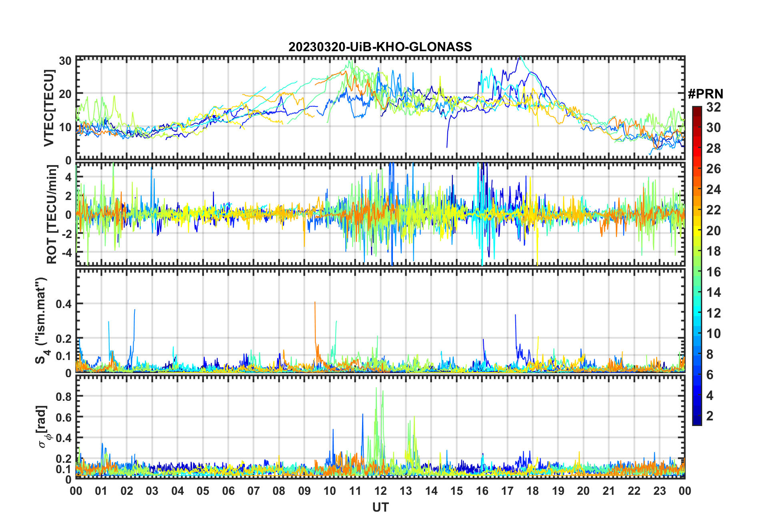Click S4 y-axis tick label 0.4

coord(64,304)
